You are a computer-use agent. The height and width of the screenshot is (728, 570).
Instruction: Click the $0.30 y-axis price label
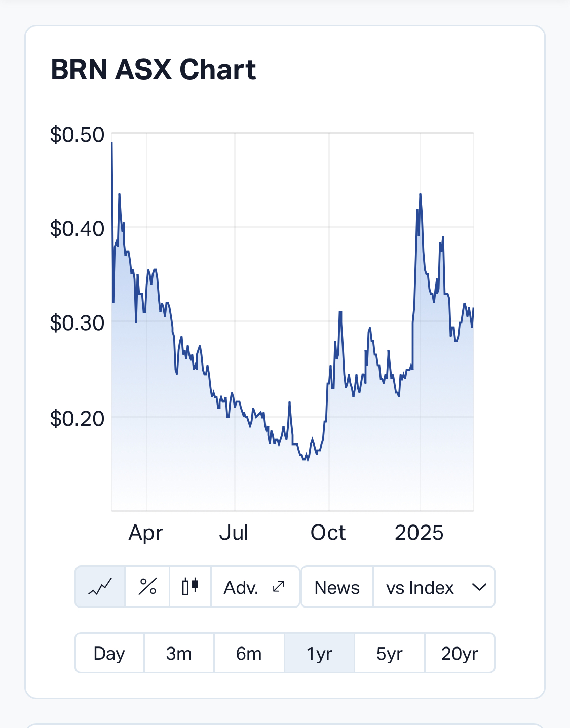(77, 322)
